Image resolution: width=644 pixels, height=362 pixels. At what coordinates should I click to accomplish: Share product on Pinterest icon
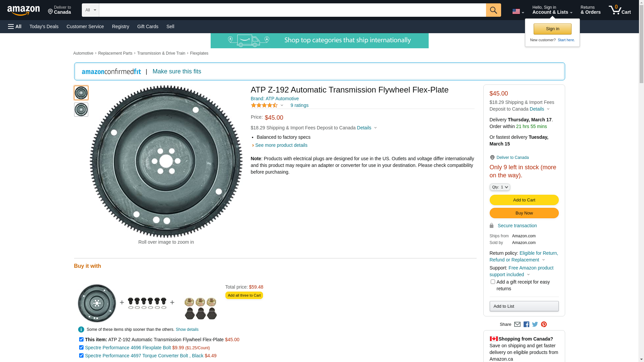(x=543, y=324)
